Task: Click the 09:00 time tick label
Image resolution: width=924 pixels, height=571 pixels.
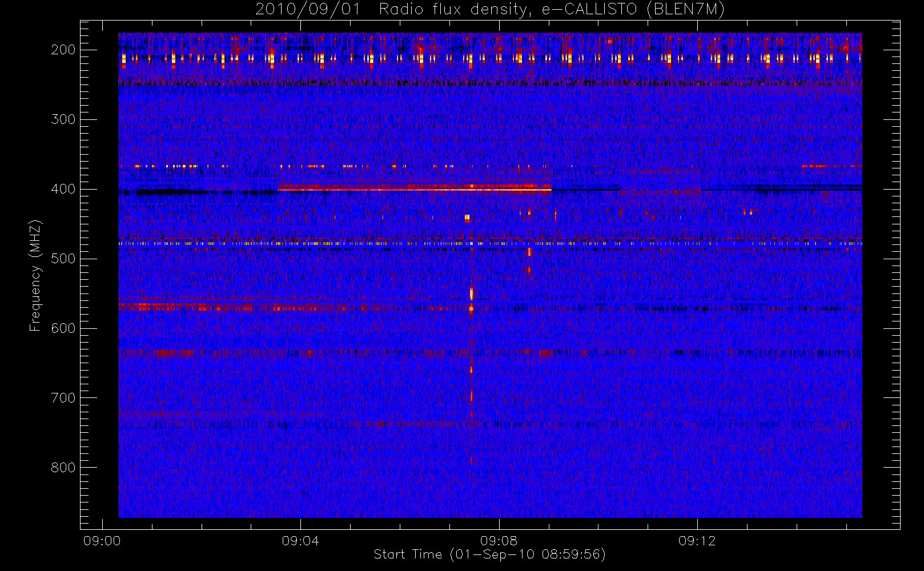Action: click(x=102, y=541)
